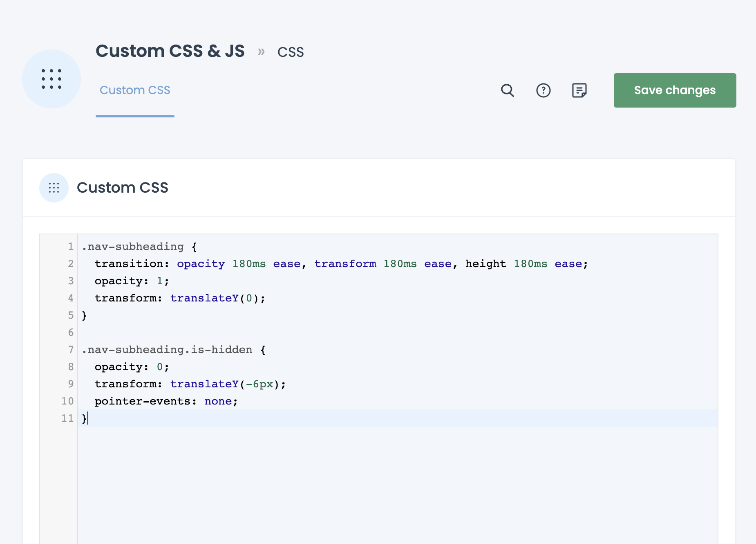This screenshot has height=544, width=756.
Task: Switch to the Custom CSS tab
Action: pos(135,90)
